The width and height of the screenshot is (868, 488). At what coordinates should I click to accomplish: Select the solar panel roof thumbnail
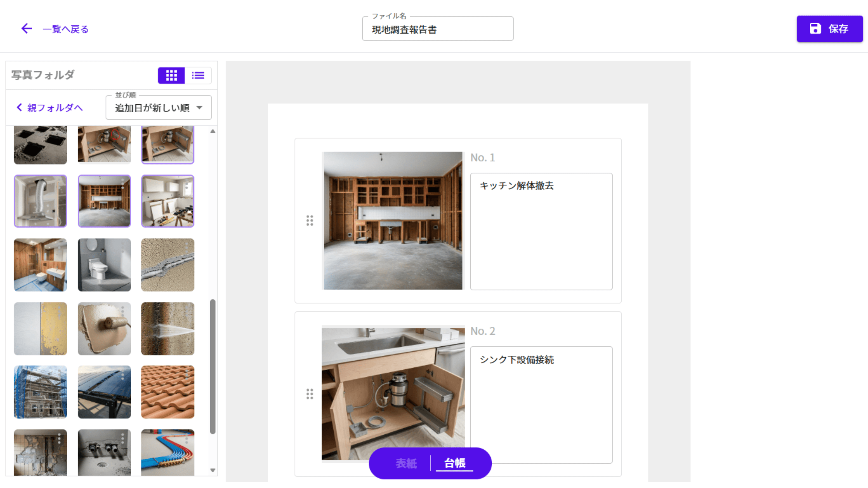[104, 392]
